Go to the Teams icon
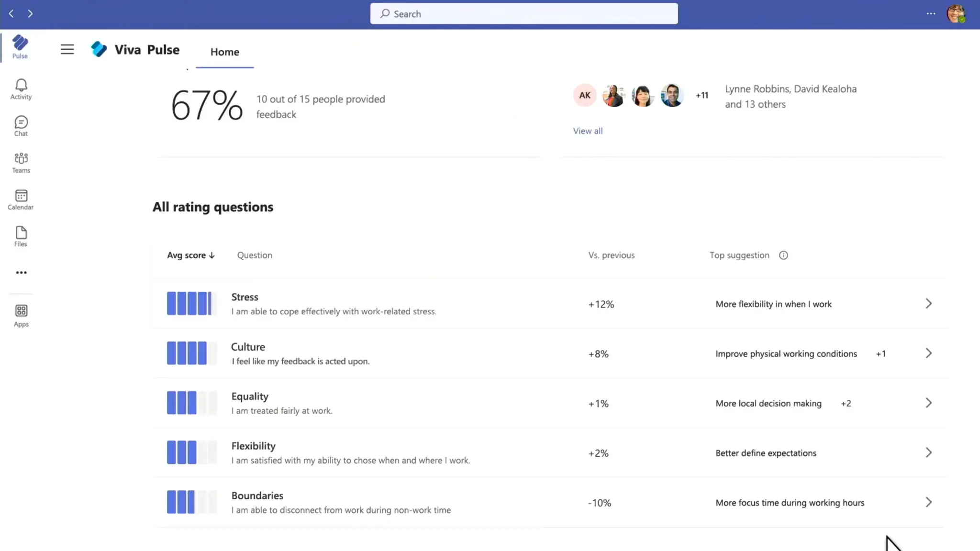 point(21,163)
